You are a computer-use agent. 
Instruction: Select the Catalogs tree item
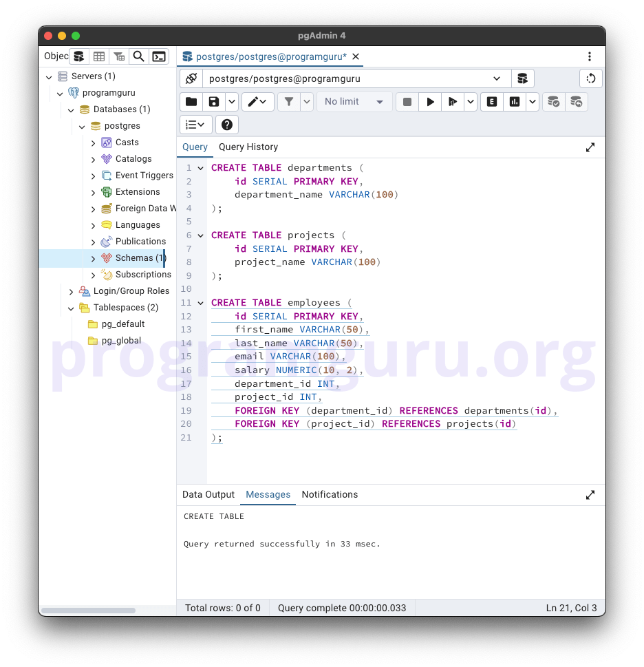point(133,159)
